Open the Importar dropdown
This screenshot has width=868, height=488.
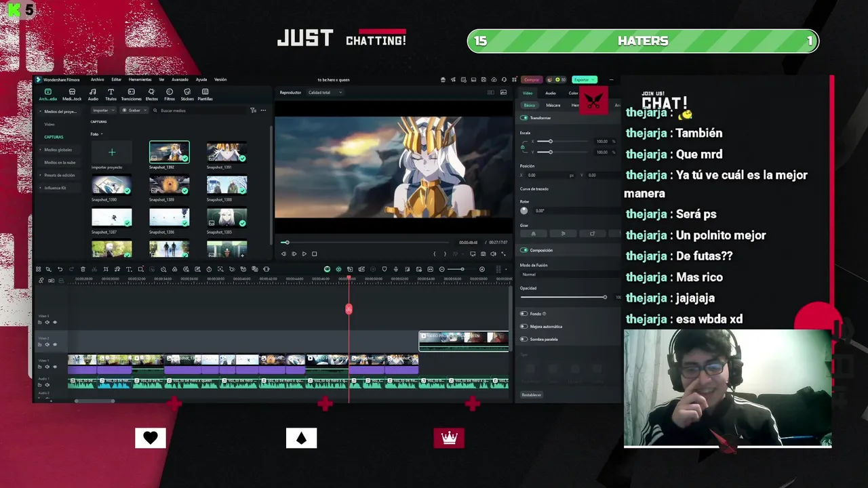(x=104, y=110)
